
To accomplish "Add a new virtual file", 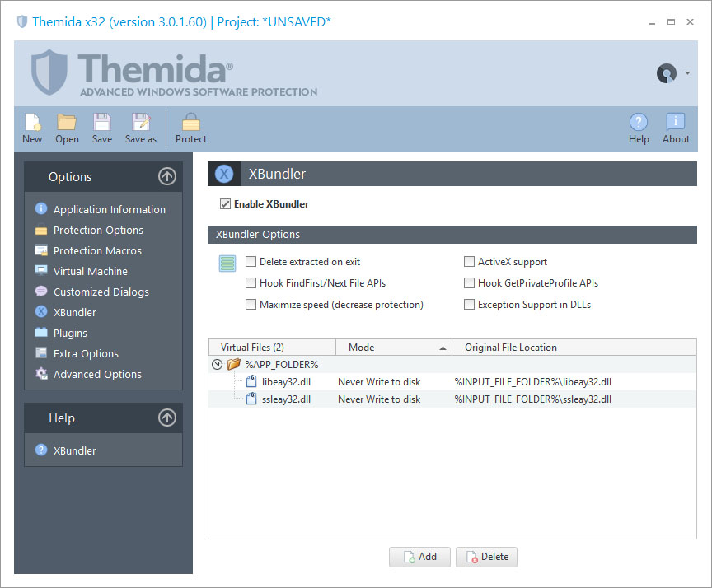I will [419, 557].
